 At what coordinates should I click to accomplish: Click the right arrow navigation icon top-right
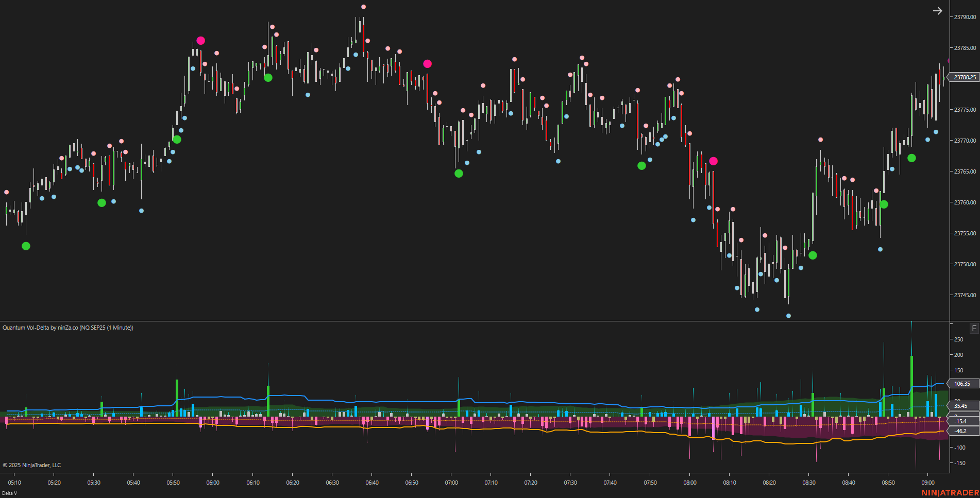[x=937, y=11]
